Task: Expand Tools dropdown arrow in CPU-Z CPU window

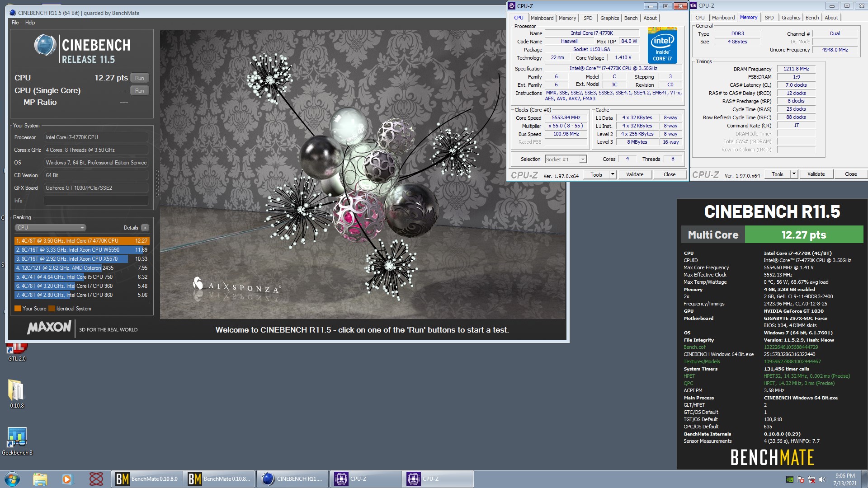Action: pos(613,175)
